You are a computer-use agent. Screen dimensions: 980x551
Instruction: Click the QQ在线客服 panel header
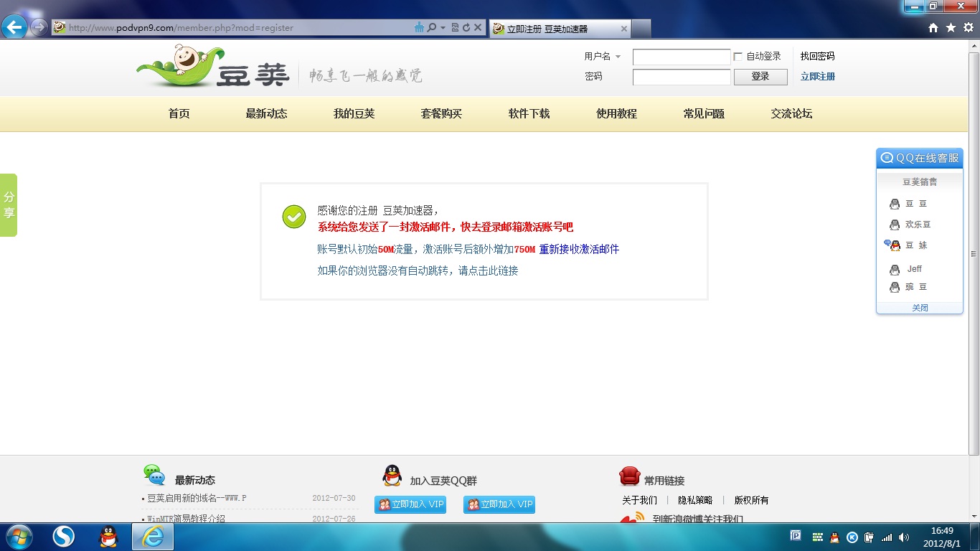click(920, 158)
